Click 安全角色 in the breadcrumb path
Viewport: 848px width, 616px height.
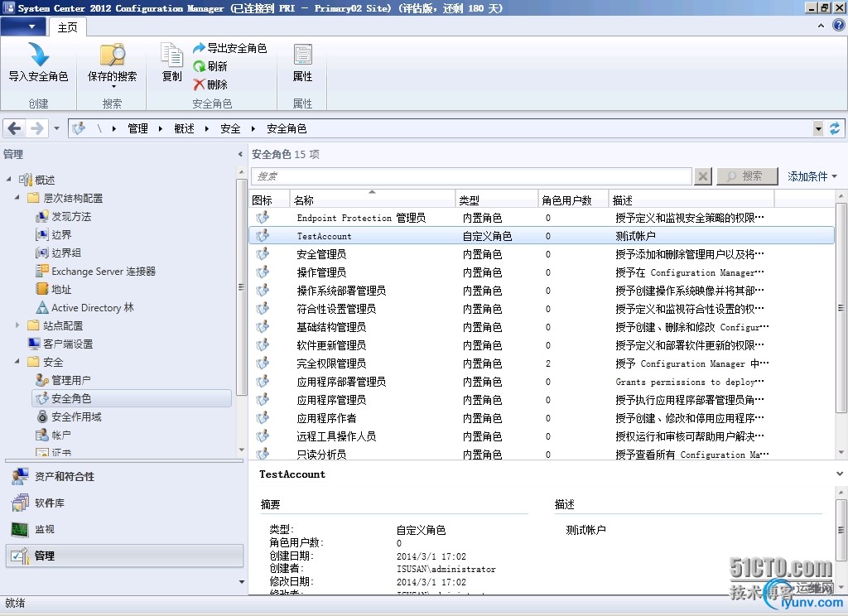[x=287, y=128]
